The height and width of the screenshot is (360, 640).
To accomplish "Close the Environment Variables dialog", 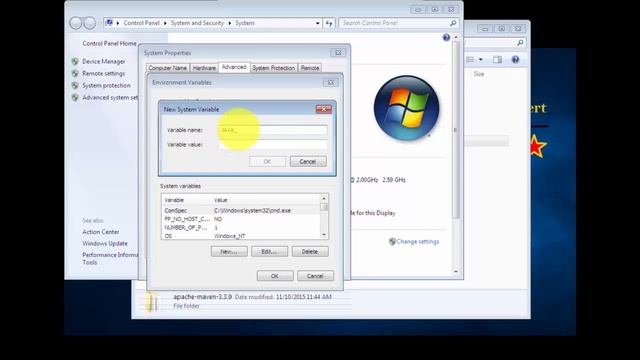I will point(330,82).
